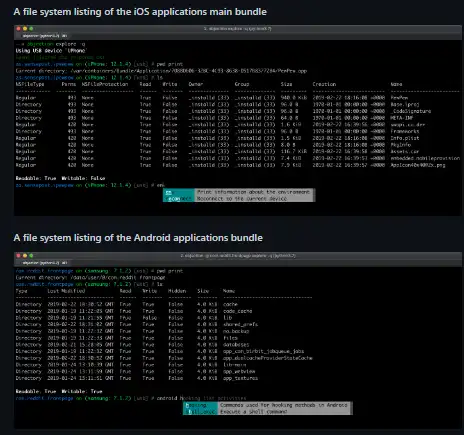Click the AppIcon png file name
This screenshot has width=464, height=435.
point(418,165)
